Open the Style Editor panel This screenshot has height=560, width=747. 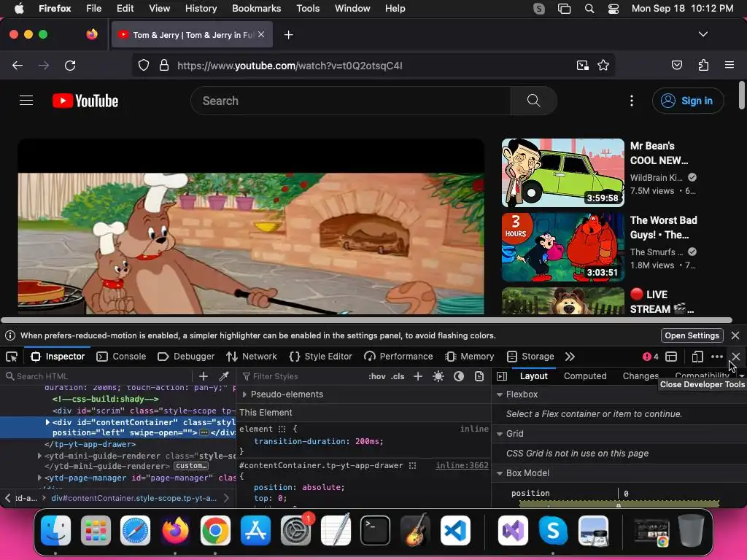tap(321, 357)
